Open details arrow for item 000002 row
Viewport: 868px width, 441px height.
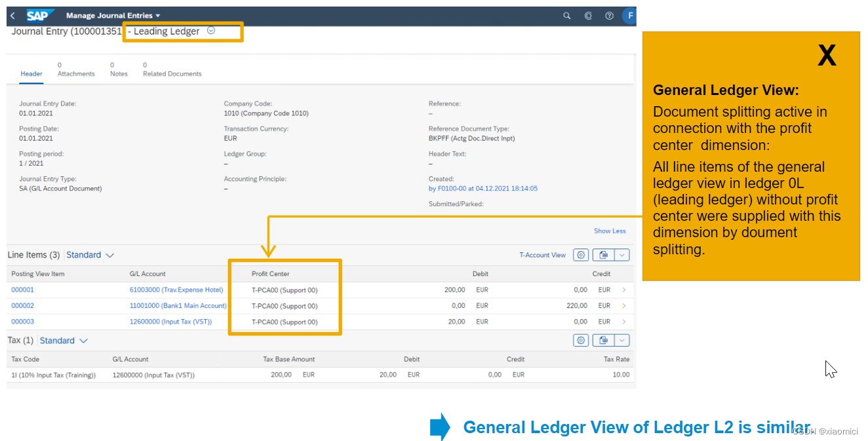coord(623,306)
